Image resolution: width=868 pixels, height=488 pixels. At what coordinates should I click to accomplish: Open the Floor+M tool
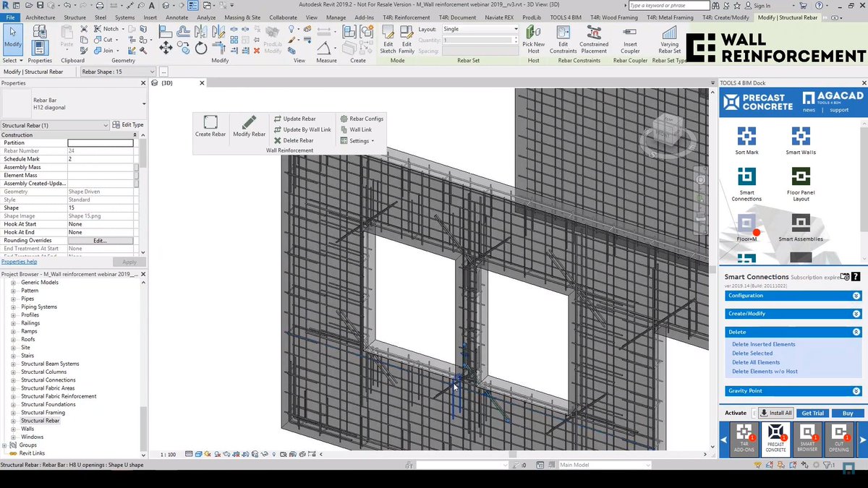coord(746,227)
